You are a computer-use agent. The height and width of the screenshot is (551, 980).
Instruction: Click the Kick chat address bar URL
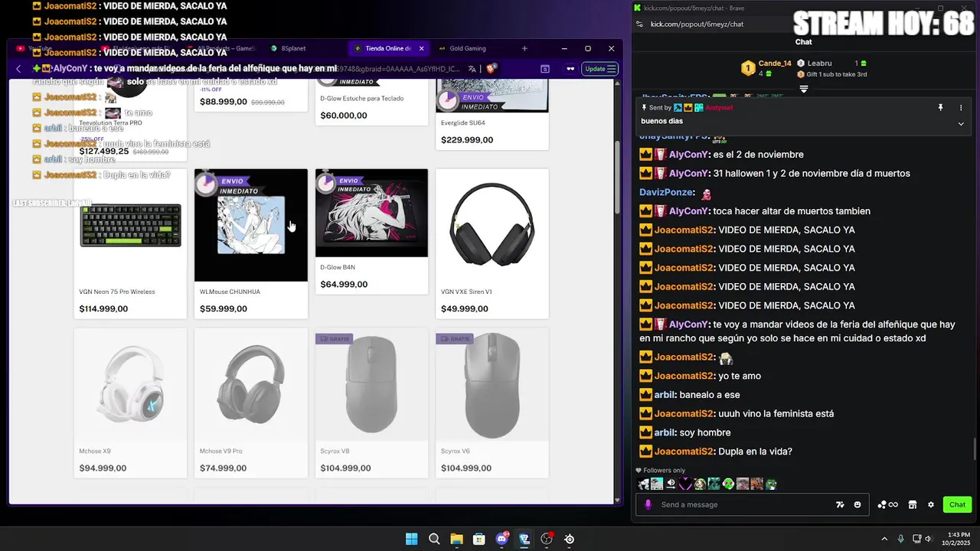tap(697, 24)
